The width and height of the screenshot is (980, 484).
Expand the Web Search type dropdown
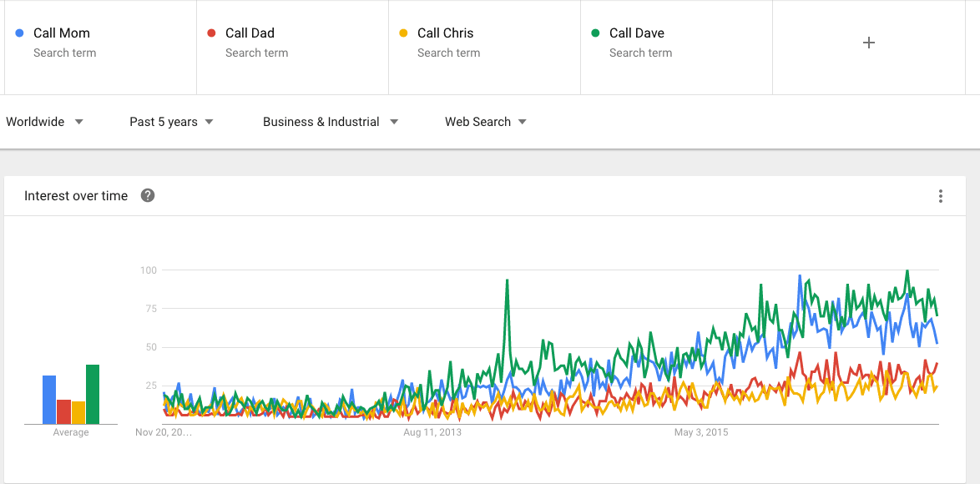[485, 122]
